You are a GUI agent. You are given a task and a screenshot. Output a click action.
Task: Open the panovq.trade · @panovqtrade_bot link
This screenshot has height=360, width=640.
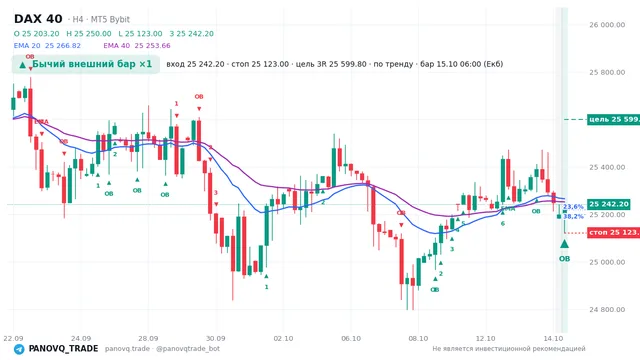coord(162,349)
